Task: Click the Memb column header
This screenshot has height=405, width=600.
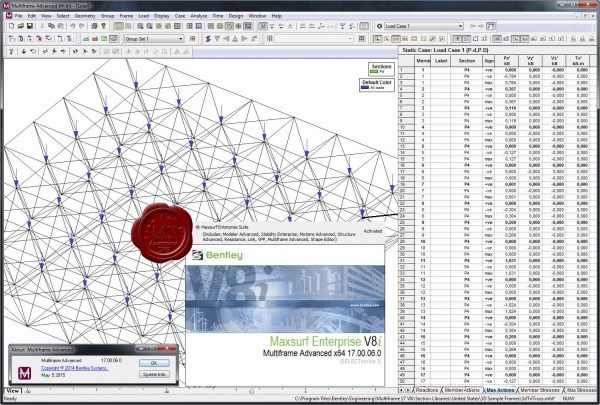Action: (x=423, y=61)
